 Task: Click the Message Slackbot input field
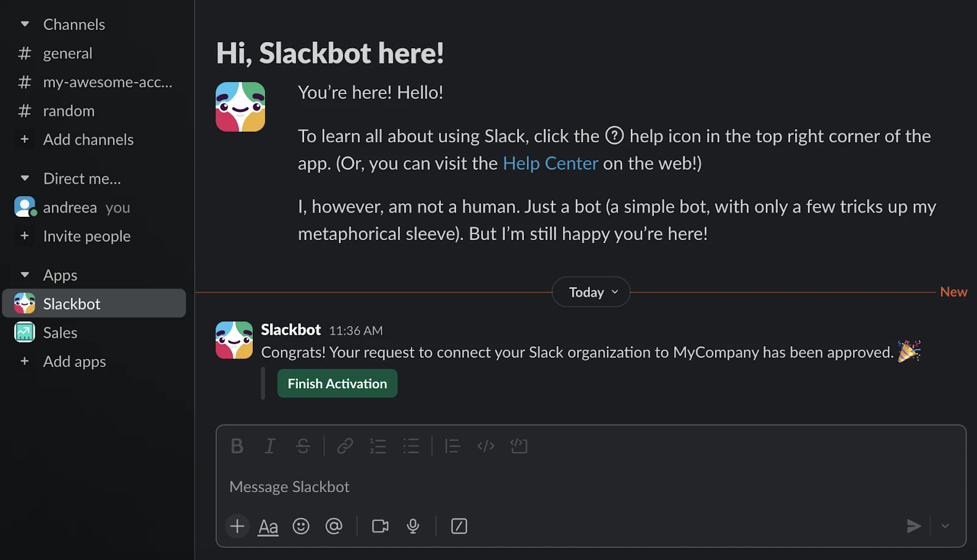550,487
